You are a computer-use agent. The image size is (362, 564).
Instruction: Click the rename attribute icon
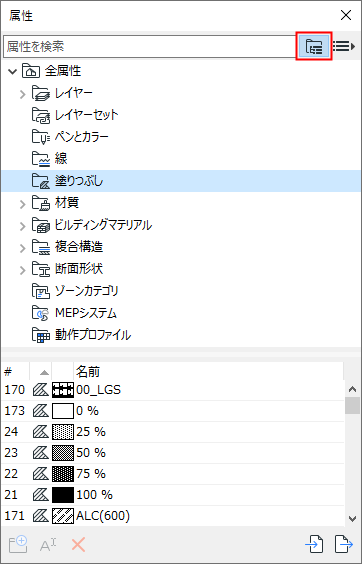coord(47,545)
